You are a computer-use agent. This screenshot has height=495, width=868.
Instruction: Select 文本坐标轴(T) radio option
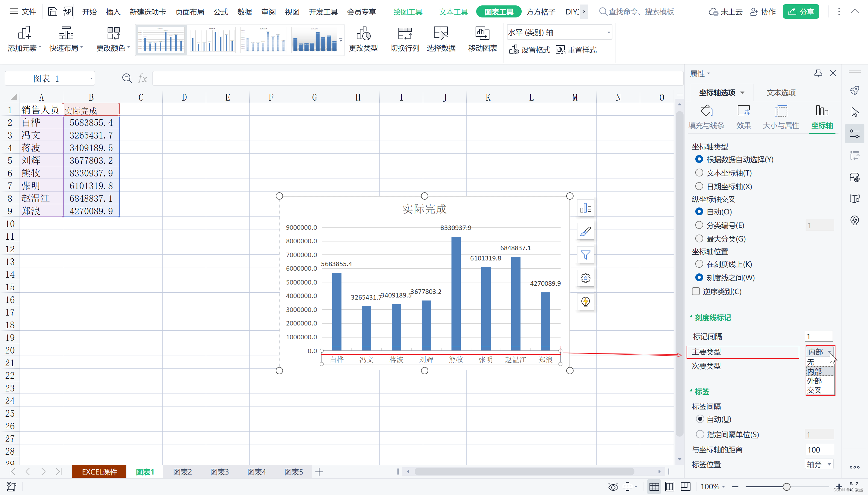coord(699,173)
